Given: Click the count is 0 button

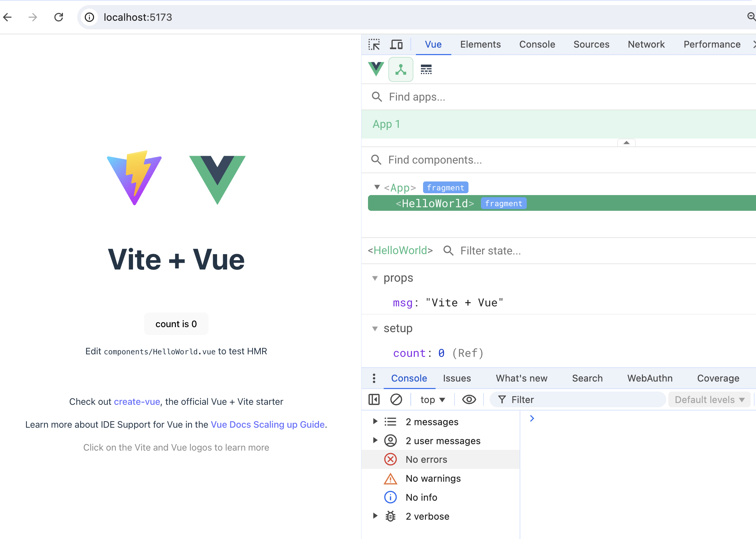Looking at the screenshot, I should (x=176, y=324).
